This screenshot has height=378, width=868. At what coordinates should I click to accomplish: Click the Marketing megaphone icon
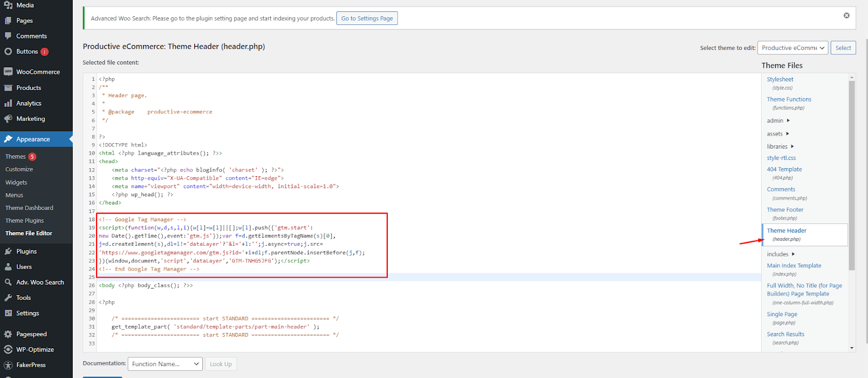[8, 119]
